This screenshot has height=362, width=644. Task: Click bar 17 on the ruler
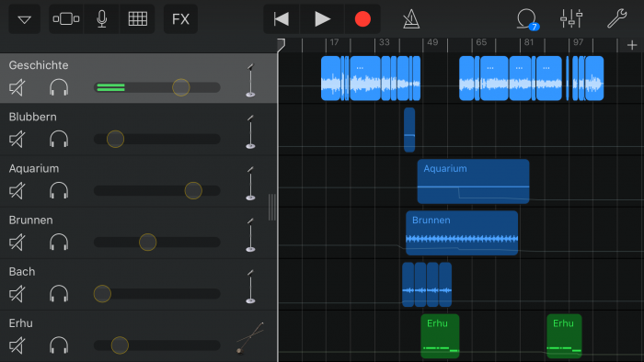pyautogui.click(x=334, y=42)
